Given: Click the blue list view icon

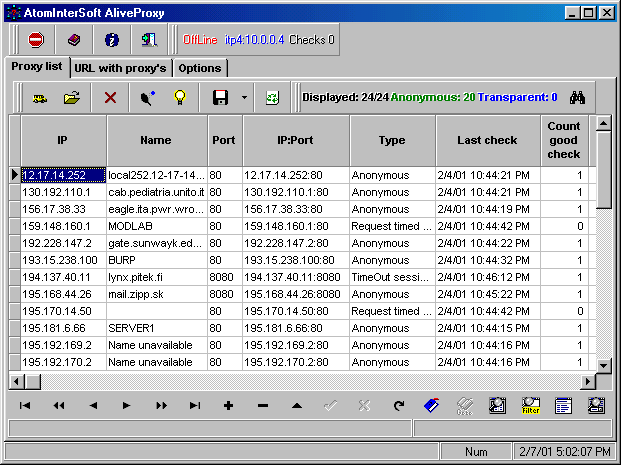Looking at the screenshot, I should [563, 406].
